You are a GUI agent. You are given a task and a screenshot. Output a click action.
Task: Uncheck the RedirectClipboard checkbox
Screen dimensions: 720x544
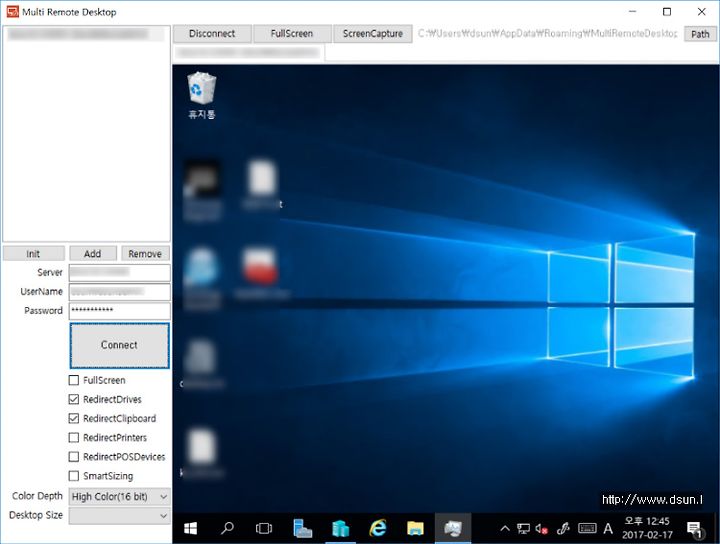point(73,418)
